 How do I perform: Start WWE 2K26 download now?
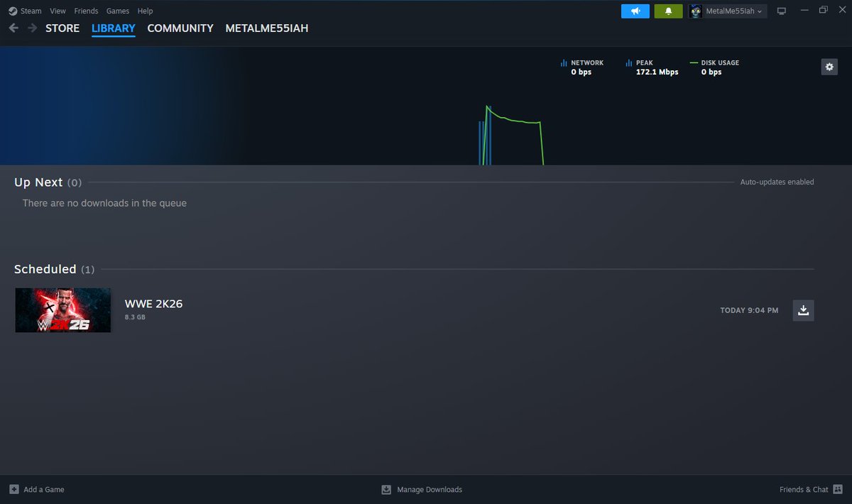click(x=803, y=310)
